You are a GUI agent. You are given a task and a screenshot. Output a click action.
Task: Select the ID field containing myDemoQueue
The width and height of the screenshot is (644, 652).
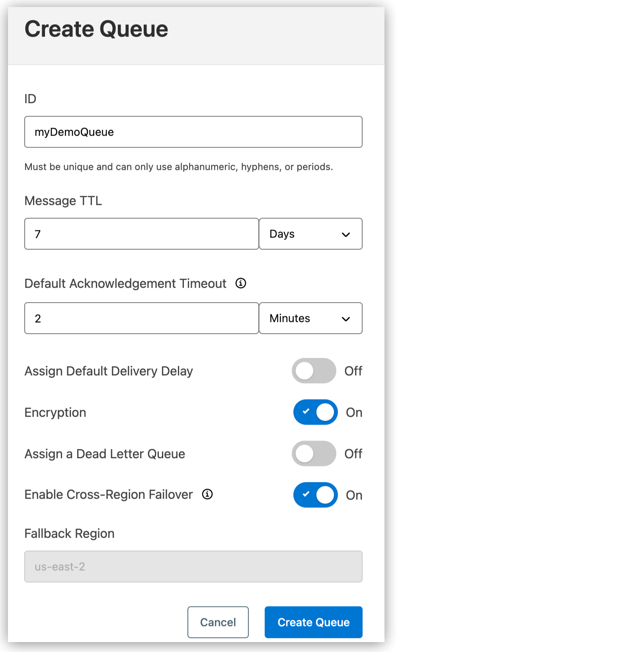[x=193, y=132]
